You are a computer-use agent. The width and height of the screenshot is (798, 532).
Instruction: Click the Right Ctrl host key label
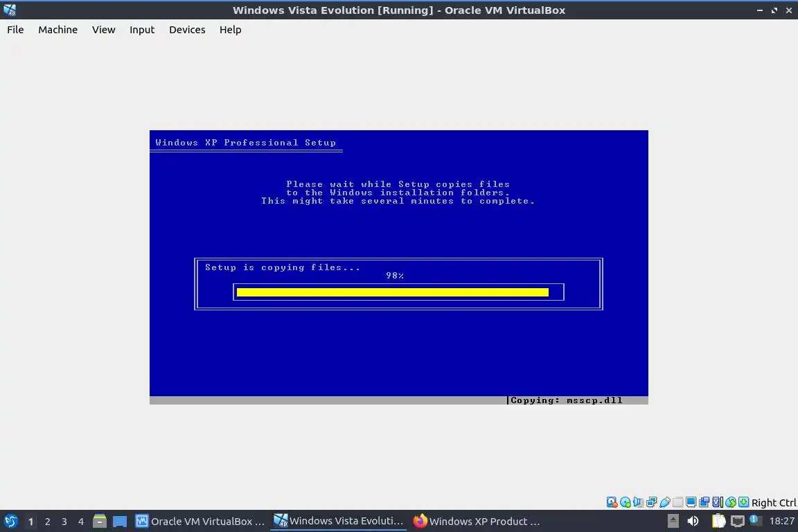point(774,503)
